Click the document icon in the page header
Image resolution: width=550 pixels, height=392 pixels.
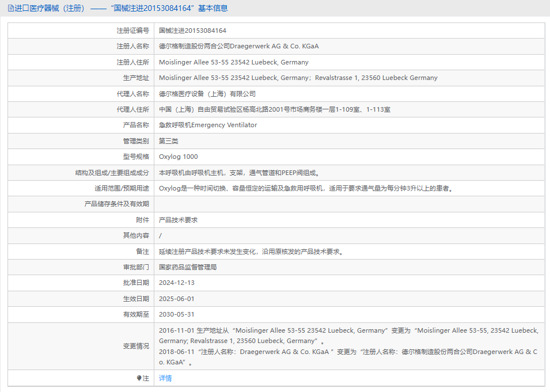point(10,8)
